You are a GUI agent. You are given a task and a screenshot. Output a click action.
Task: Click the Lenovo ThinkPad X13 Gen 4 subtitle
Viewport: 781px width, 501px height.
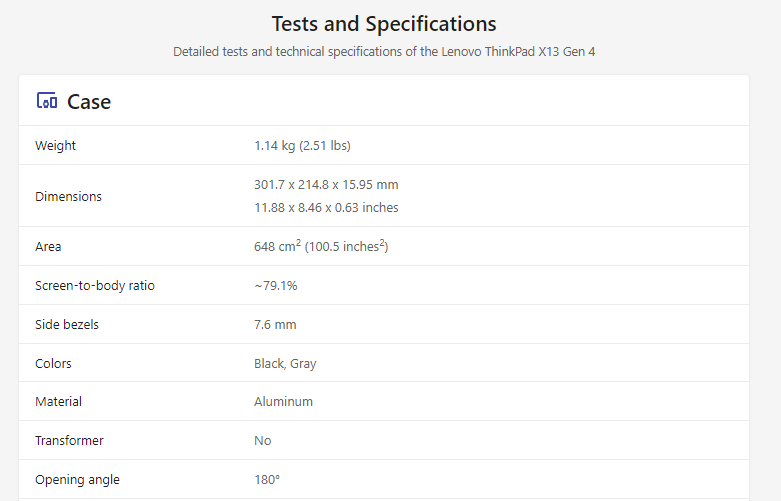coord(384,51)
